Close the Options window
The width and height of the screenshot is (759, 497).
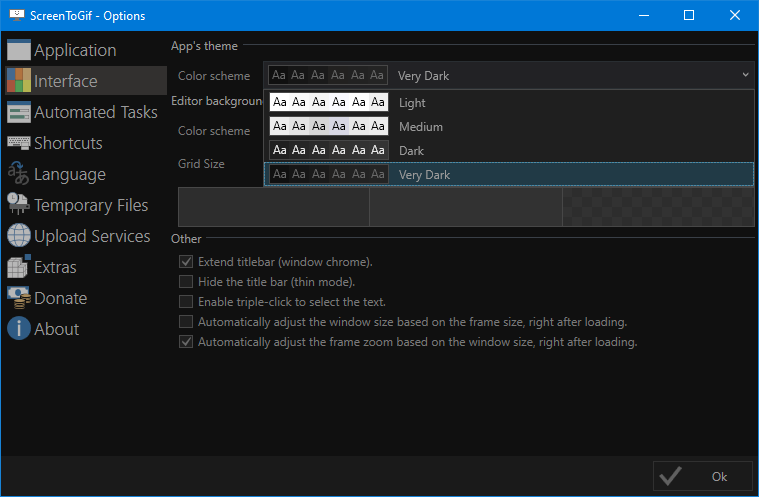(x=735, y=15)
